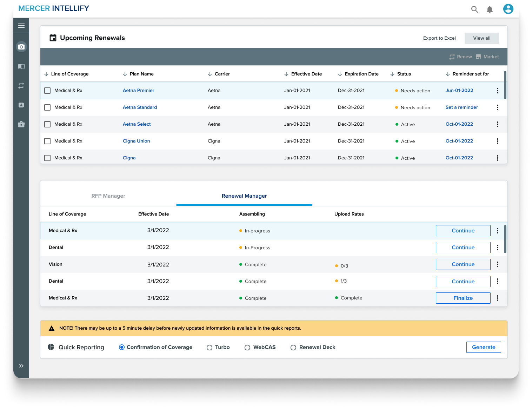
Task: Check the Cigna plan row checkbox
Action: [47, 158]
